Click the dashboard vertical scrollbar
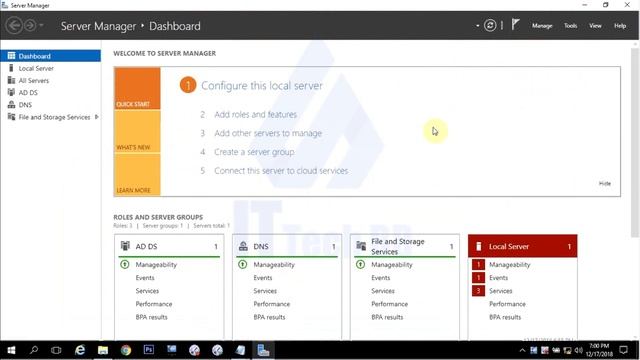This screenshot has height=360, width=640. click(x=635, y=142)
